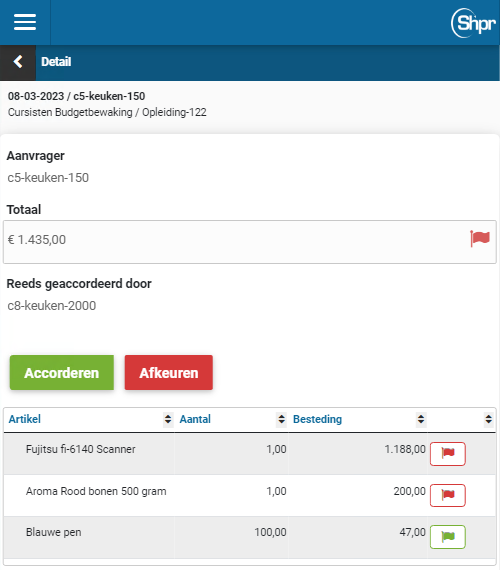The image size is (500, 570).
Task: Select the Fujitsu fi-6140 Scanner row
Action: click(x=250, y=454)
